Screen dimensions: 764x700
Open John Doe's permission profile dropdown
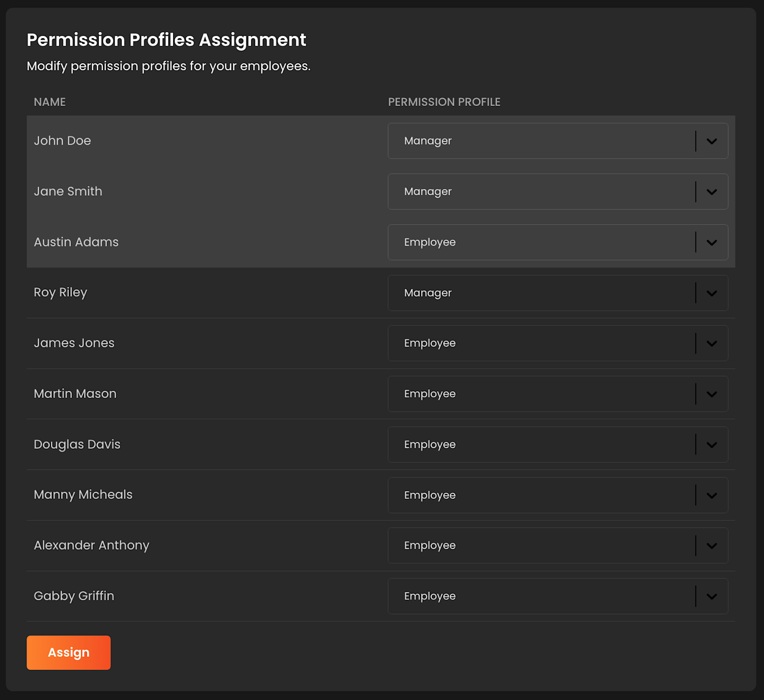pyautogui.click(x=558, y=141)
